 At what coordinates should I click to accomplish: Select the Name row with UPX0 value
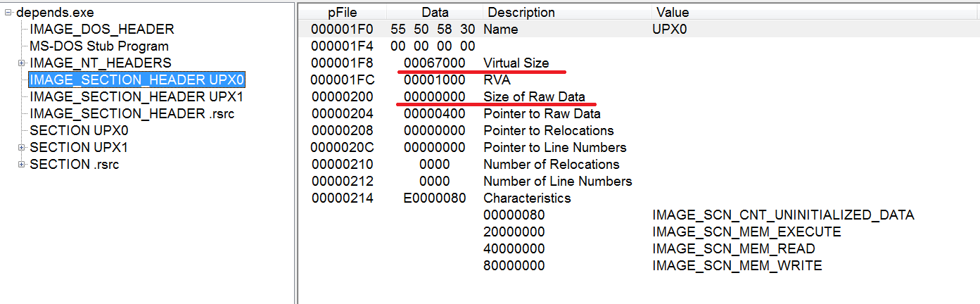point(637,30)
